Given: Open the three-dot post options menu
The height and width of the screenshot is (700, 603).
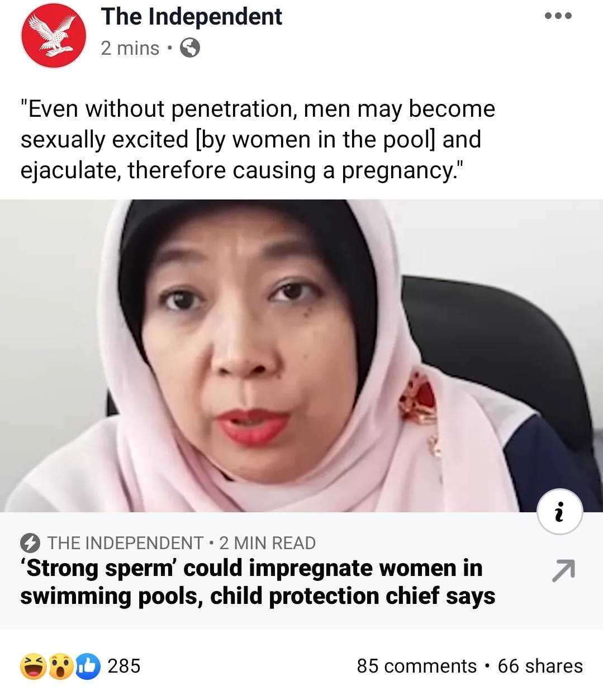Looking at the screenshot, I should (x=558, y=16).
